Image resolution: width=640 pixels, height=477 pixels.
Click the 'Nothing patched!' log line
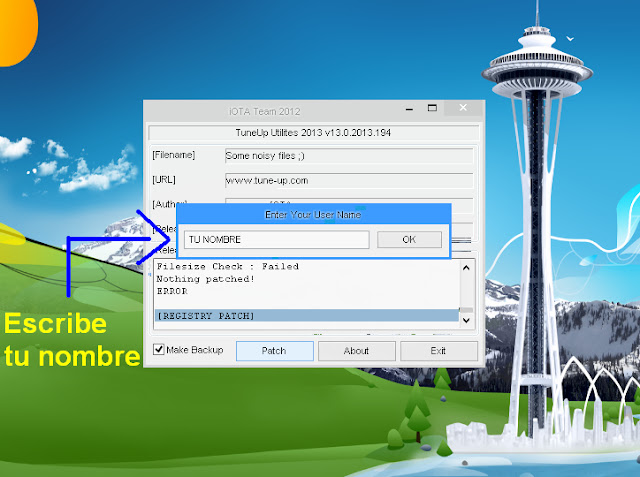click(206, 279)
